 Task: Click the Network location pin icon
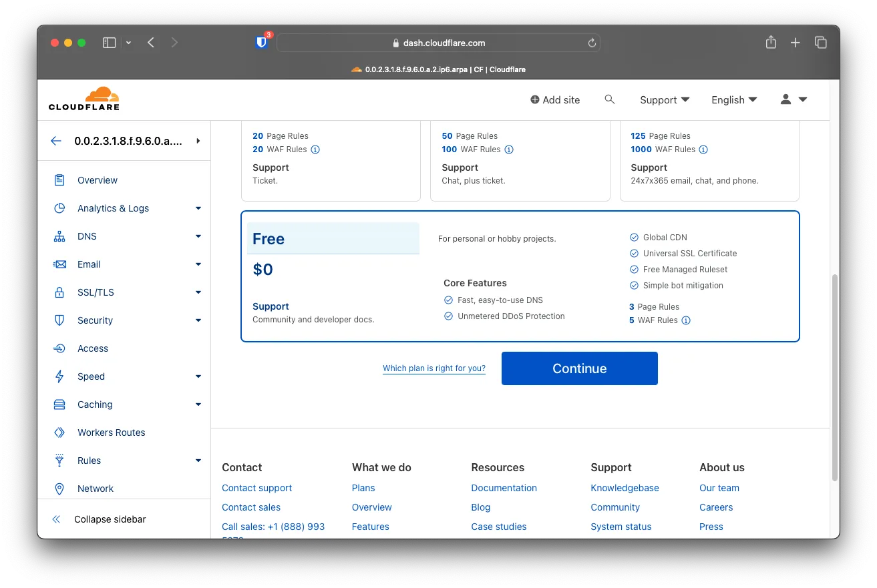point(59,489)
